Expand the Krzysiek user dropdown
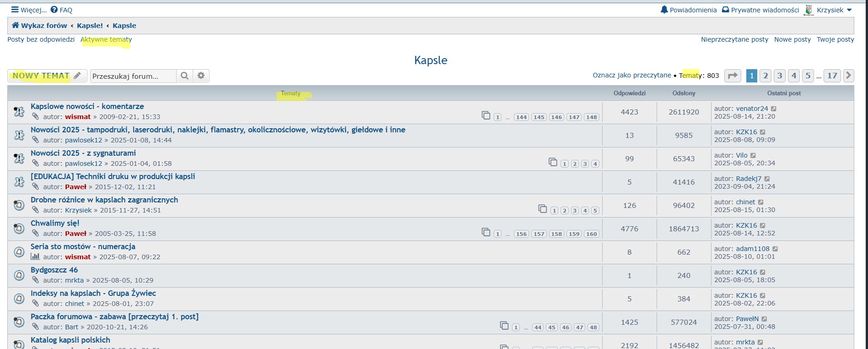Viewport: 868px width, 349px height. (x=849, y=10)
